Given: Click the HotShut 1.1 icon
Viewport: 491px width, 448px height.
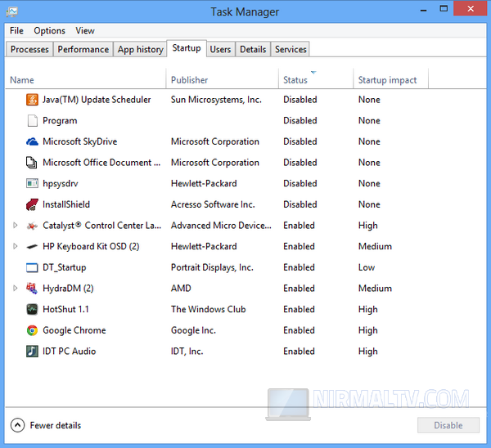Looking at the screenshot, I should (32, 309).
